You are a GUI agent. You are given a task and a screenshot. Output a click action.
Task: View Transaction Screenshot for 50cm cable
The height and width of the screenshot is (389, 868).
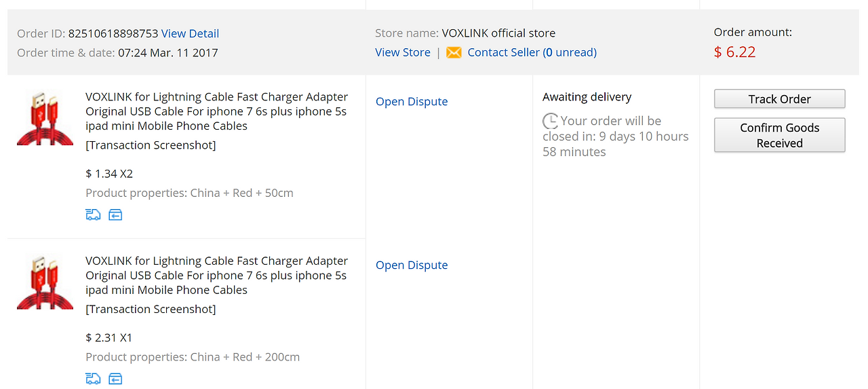pyautogui.click(x=151, y=145)
